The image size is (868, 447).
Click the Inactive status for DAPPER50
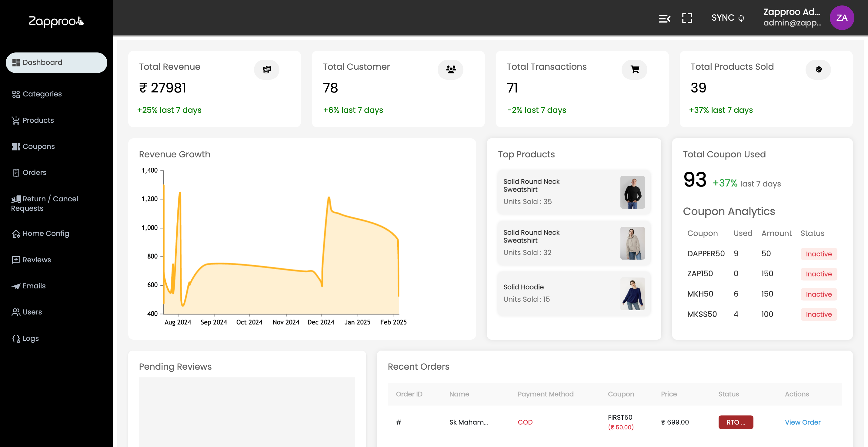[x=819, y=254]
